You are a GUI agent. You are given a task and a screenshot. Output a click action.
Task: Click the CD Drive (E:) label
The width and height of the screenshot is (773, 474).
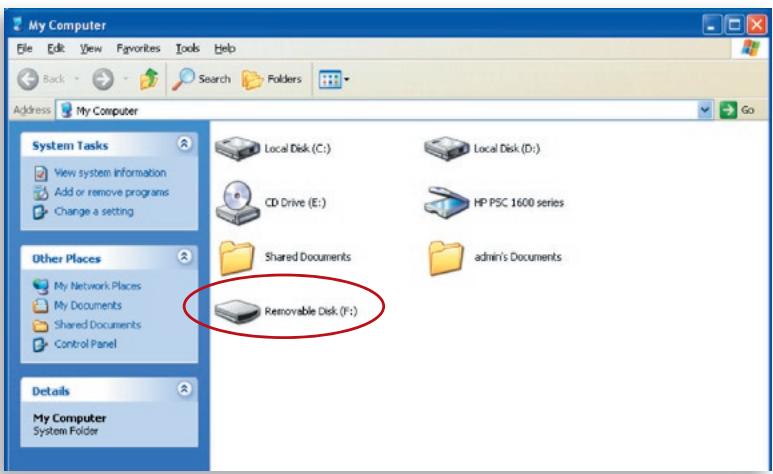[x=295, y=203]
